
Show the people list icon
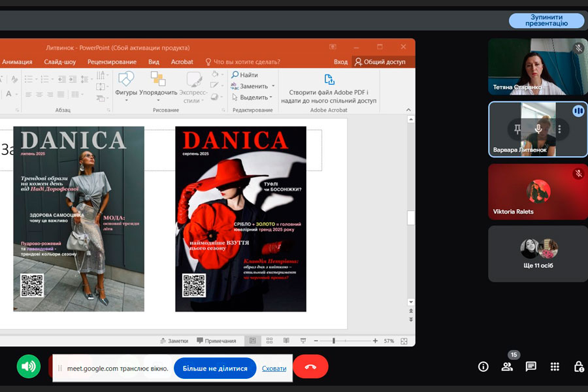pyautogui.click(x=507, y=367)
